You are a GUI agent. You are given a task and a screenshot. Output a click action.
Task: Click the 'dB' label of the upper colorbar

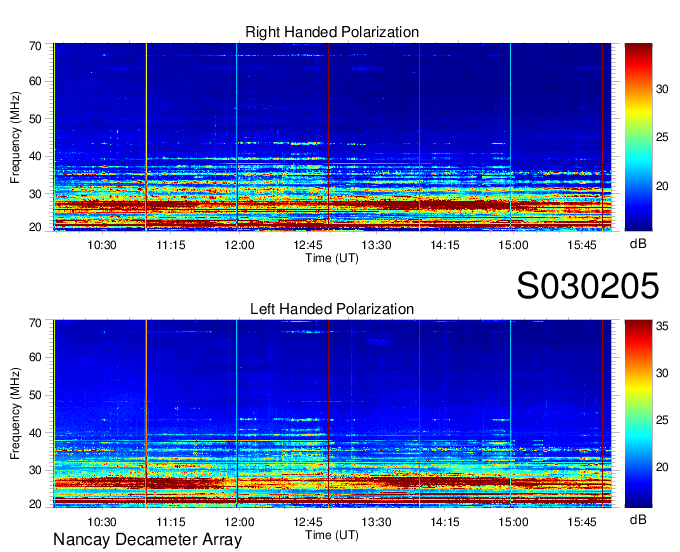tap(638, 244)
